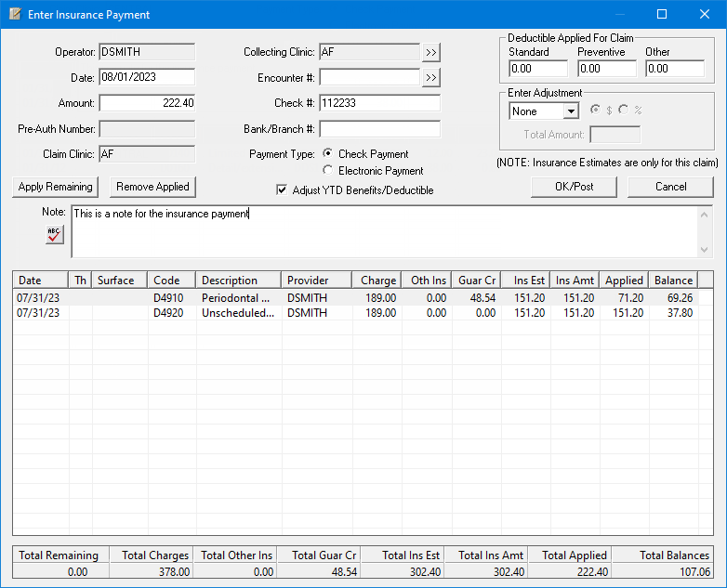
Task: Click the Standard deductible field
Action: pos(537,69)
